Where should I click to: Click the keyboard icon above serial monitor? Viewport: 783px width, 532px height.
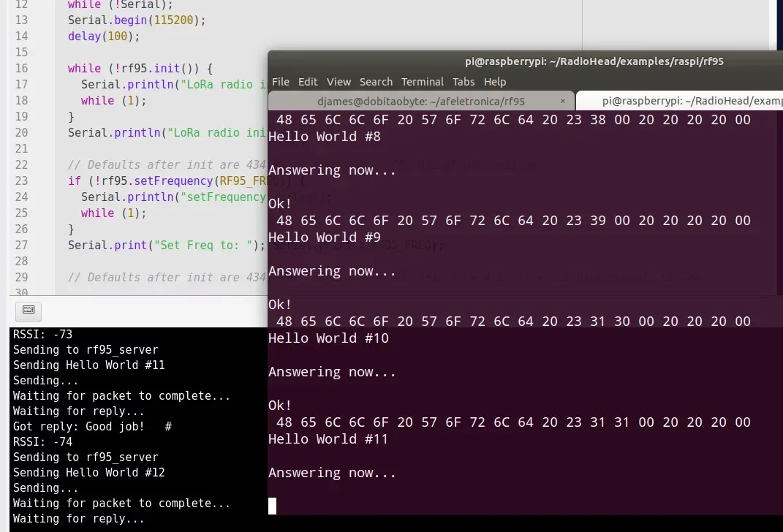coord(29,310)
